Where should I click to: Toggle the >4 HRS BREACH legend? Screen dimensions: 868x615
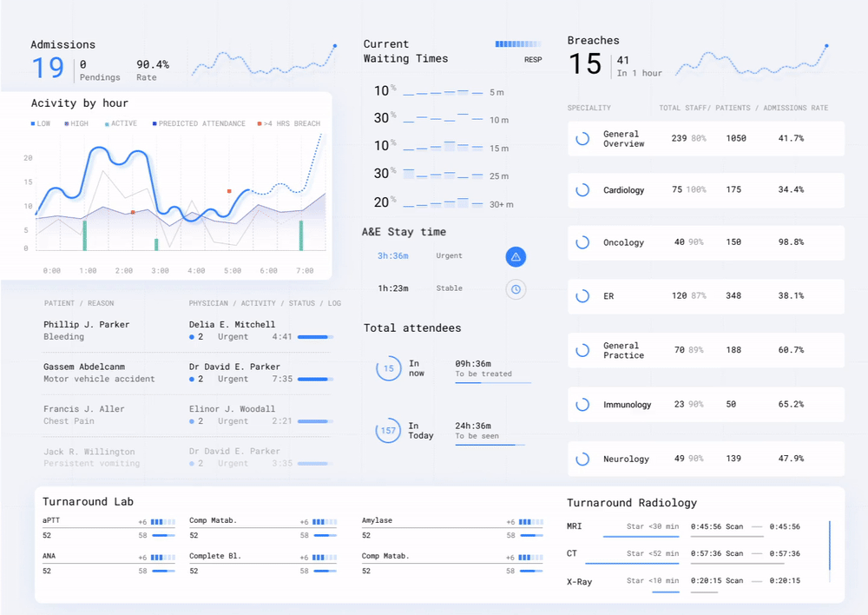tap(288, 123)
